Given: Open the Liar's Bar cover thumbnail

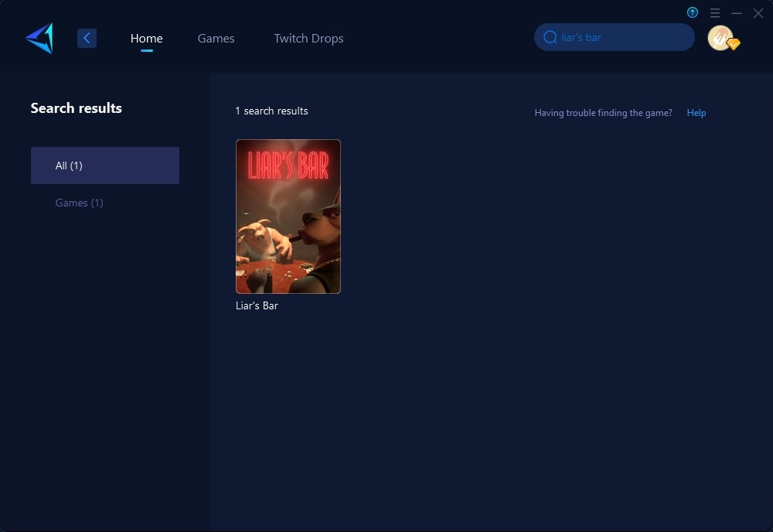Looking at the screenshot, I should (x=288, y=217).
